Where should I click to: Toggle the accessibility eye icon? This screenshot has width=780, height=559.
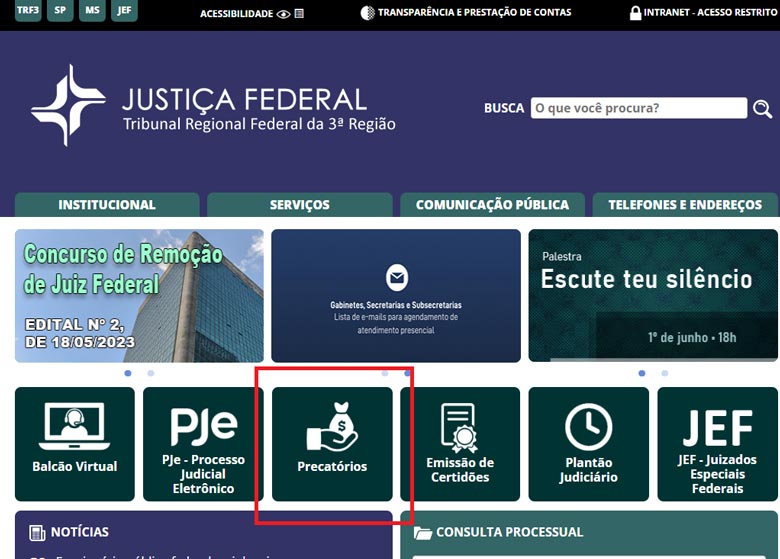(284, 14)
